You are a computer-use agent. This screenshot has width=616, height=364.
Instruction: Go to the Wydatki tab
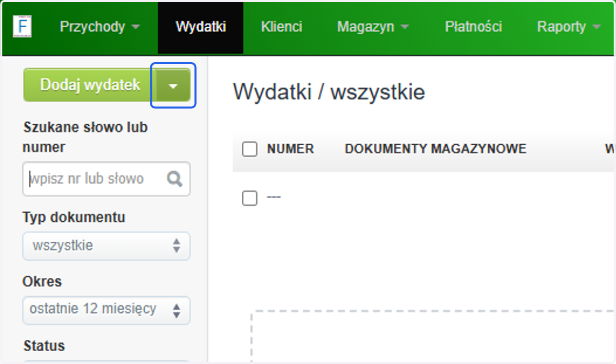(x=201, y=27)
